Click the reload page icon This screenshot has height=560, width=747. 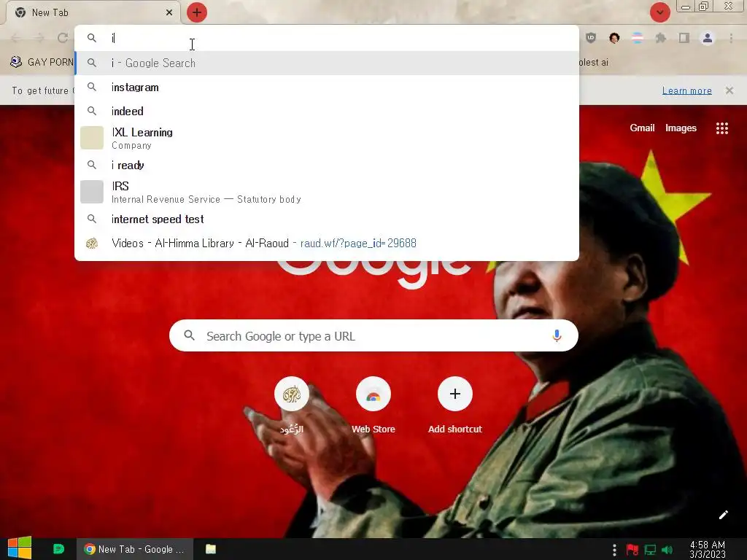point(63,38)
